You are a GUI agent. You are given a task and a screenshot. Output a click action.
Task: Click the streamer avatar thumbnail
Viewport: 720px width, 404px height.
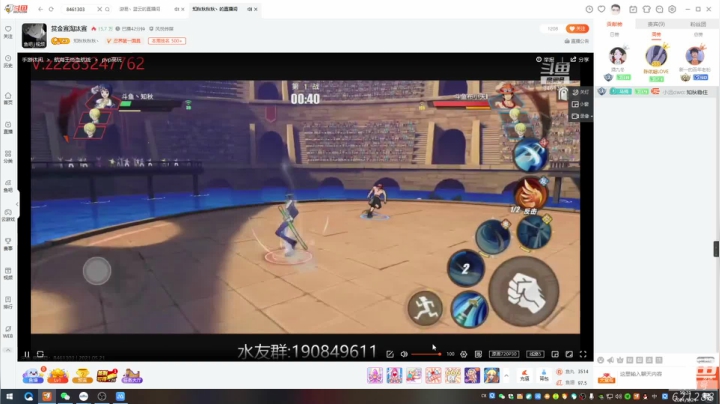pyautogui.click(x=34, y=35)
